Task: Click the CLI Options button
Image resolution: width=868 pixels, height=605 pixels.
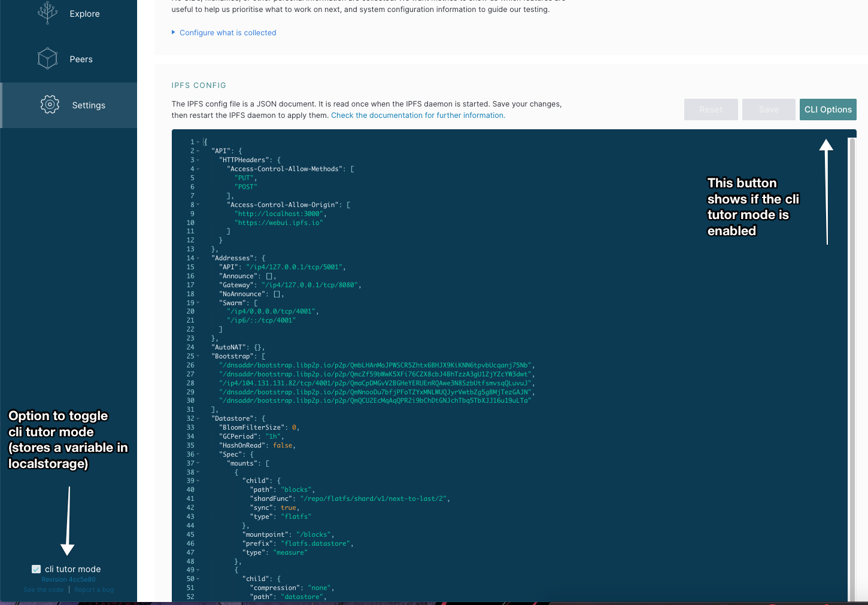Action: click(x=828, y=109)
